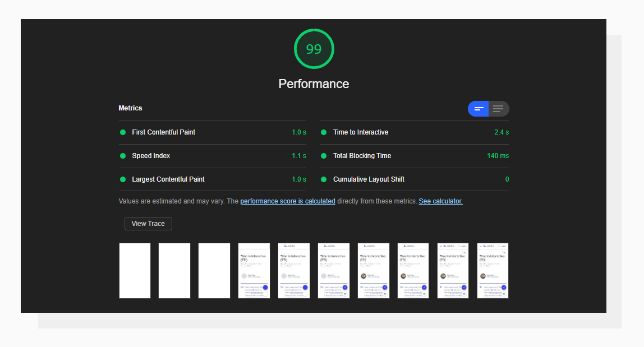644x347 pixels.
Task: Open the See calculator link
Action: pos(440,201)
